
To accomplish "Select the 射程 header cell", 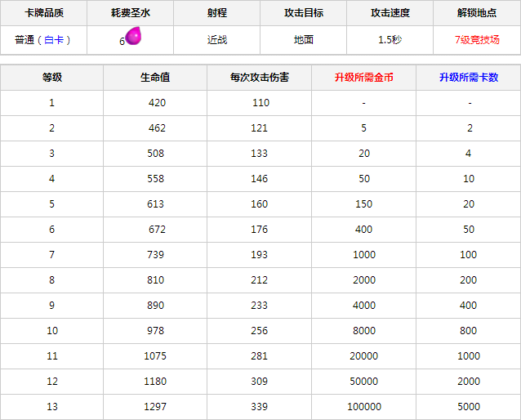I will tap(217, 13).
